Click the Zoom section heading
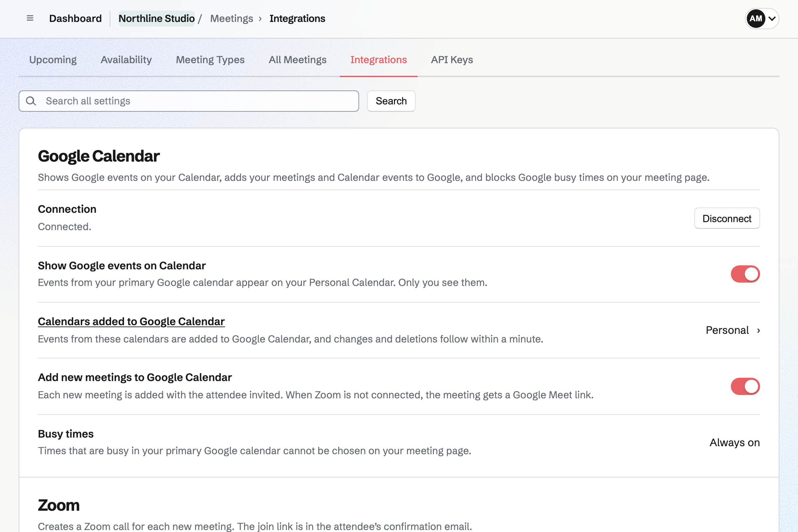This screenshot has height=532, width=798. 59,505
